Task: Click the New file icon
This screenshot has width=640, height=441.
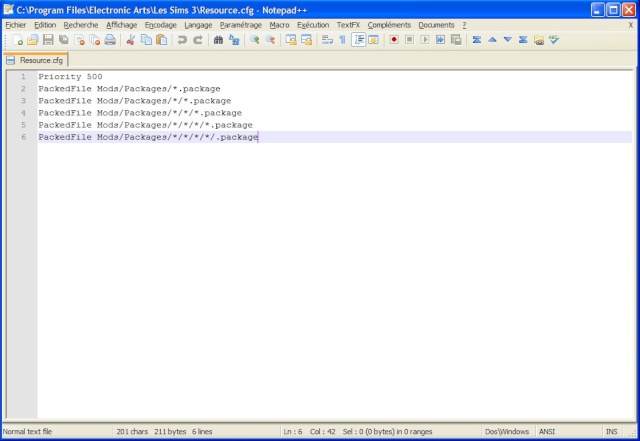Action: click(18, 40)
